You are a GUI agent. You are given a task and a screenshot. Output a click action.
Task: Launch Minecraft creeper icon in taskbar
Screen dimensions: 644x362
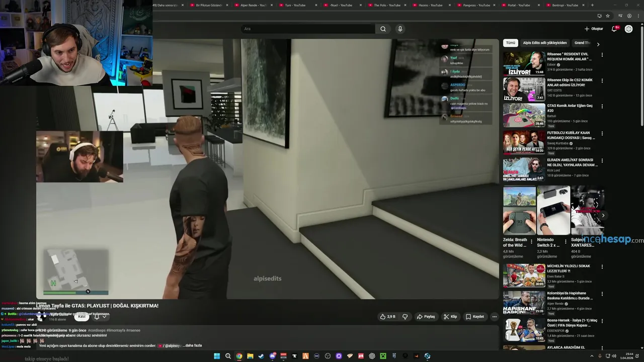coord(383,356)
